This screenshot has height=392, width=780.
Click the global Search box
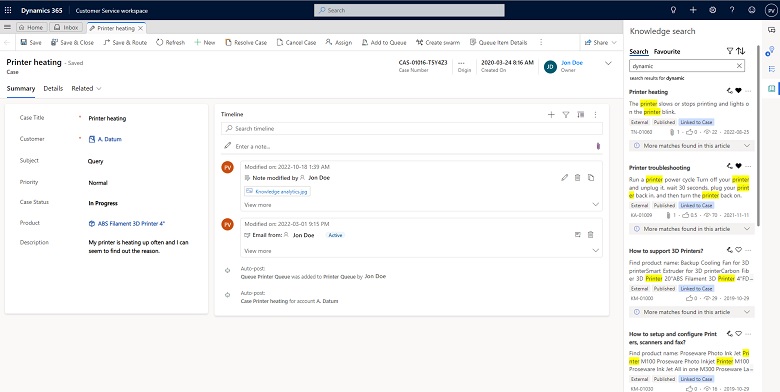click(x=409, y=10)
